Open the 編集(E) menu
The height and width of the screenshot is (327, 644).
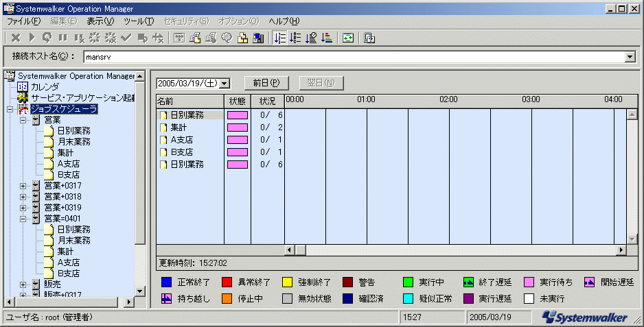64,21
